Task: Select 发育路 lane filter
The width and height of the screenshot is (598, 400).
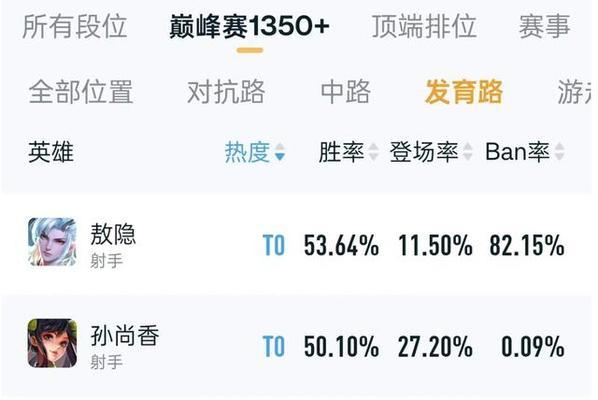Action: tap(464, 92)
